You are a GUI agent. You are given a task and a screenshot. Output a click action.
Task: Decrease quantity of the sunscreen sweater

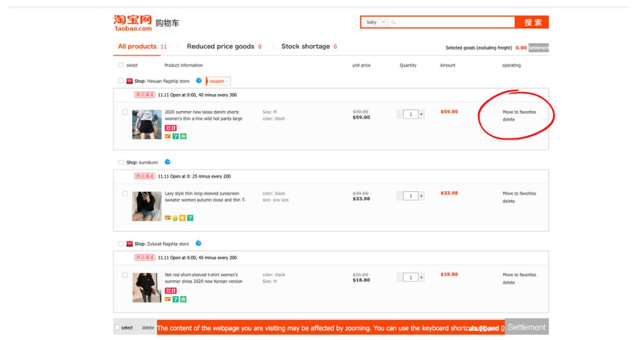400,196
